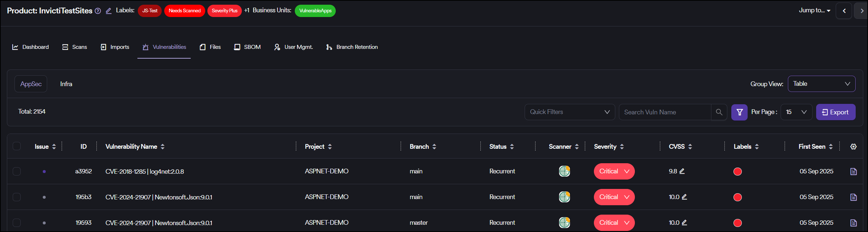This screenshot has height=232, width=868.
Task: Click the red label dot for a3952
Action: pos(737,172)
